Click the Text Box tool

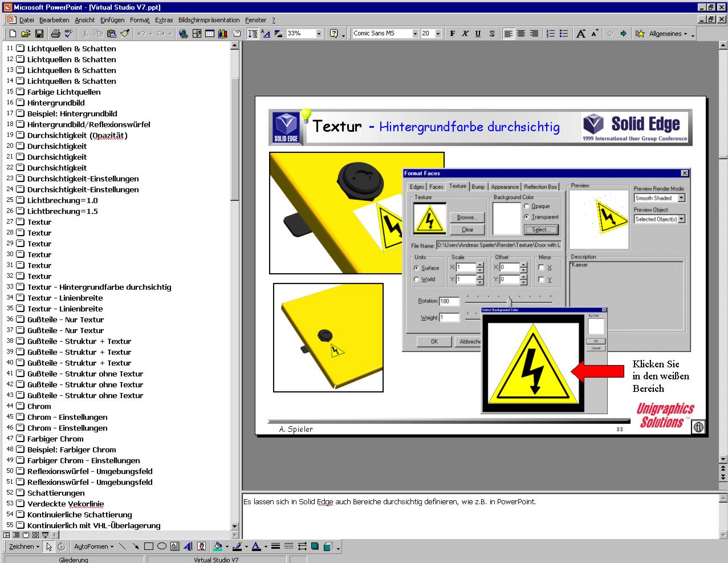point(175,546)
